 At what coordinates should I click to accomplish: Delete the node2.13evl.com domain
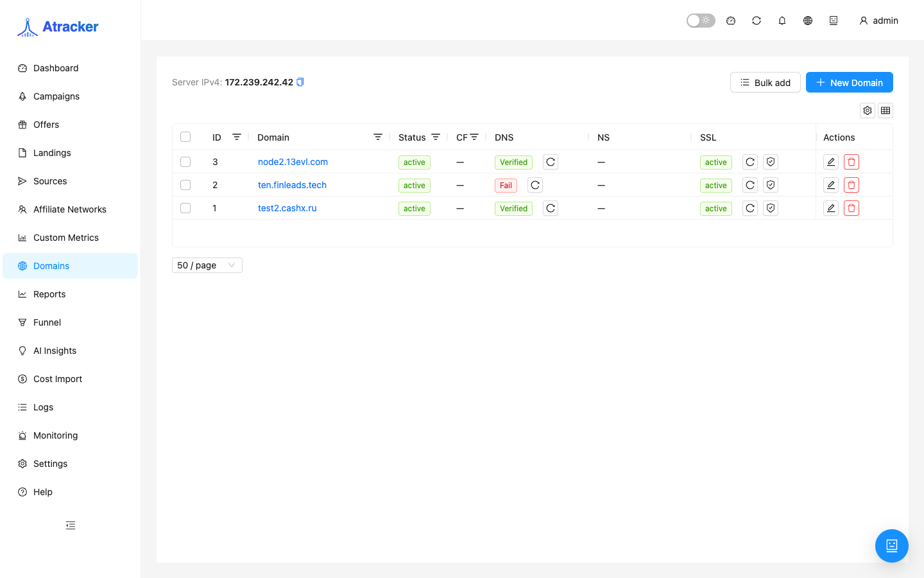click(x=851, y=162)
